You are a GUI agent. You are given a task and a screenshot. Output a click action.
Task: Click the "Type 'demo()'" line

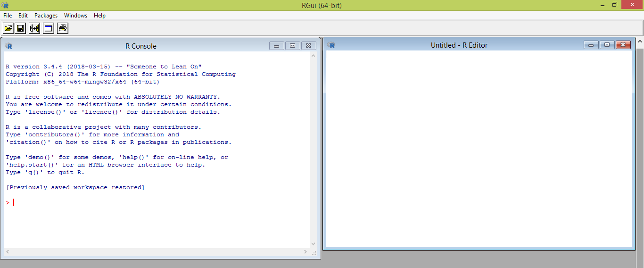[117, 157]
